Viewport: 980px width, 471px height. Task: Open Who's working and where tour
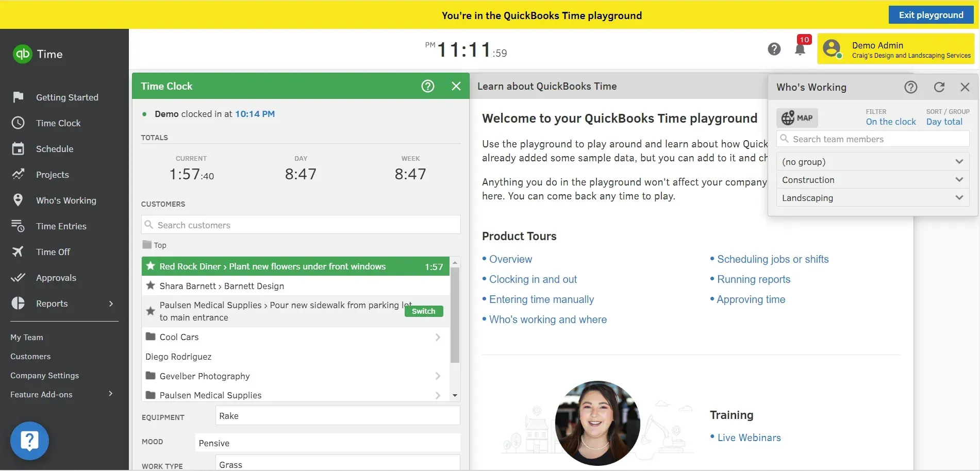coord(548,319)
